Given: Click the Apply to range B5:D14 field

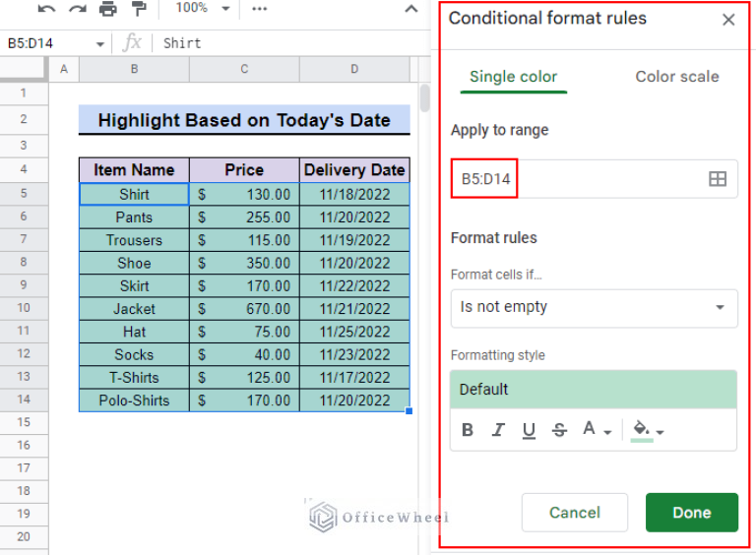Looking at the screenshot, I should [x=594, y=179].
